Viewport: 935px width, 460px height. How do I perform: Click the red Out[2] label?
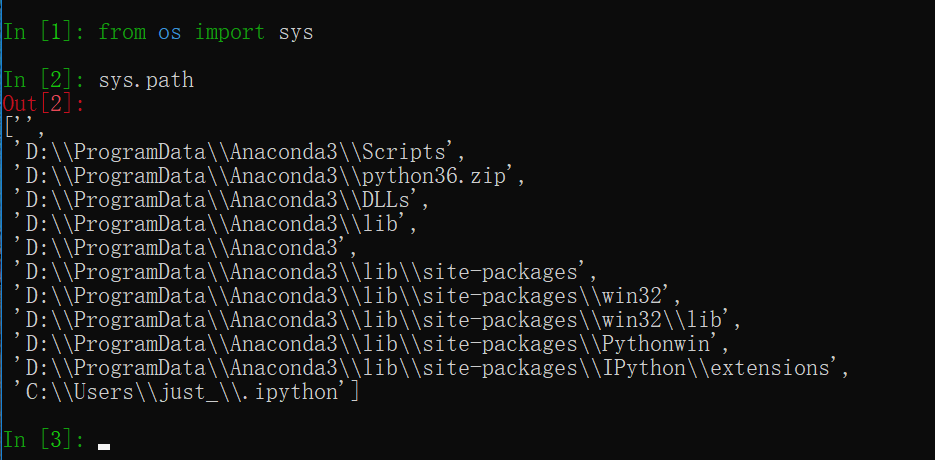coord(44,104)
